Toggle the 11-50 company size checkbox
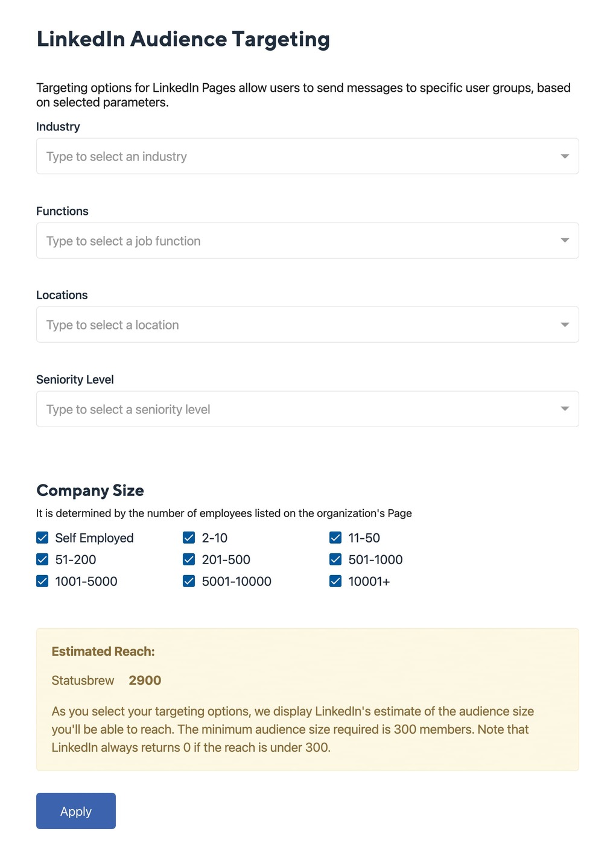This screenshot has height=858, width=616. pos(335,538)
